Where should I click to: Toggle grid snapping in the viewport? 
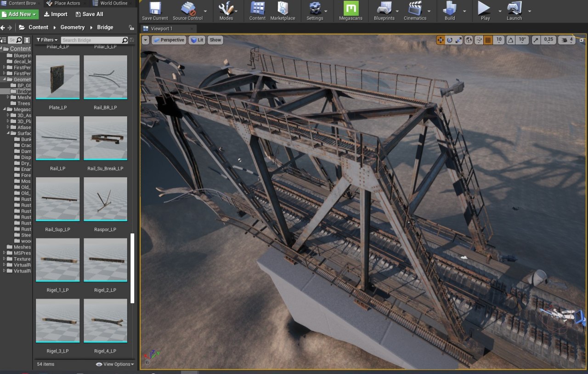pyautogui.click(x=488, y=40)
